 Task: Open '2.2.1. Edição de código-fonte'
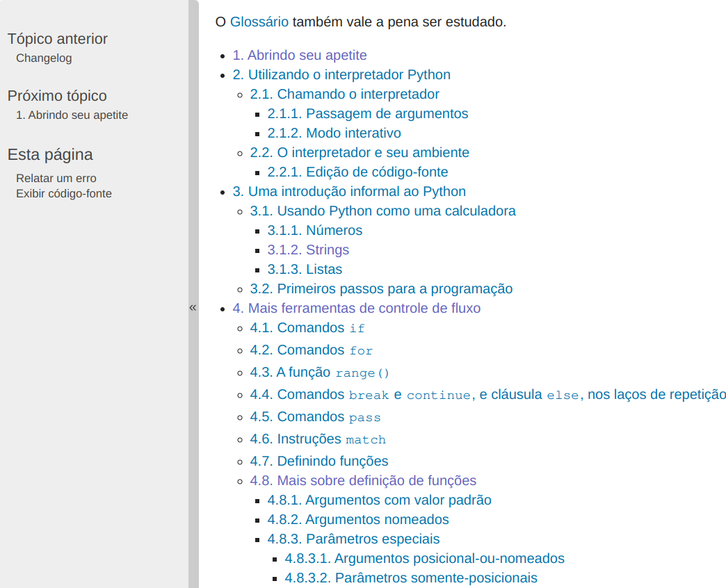click(x=357, y=172)
